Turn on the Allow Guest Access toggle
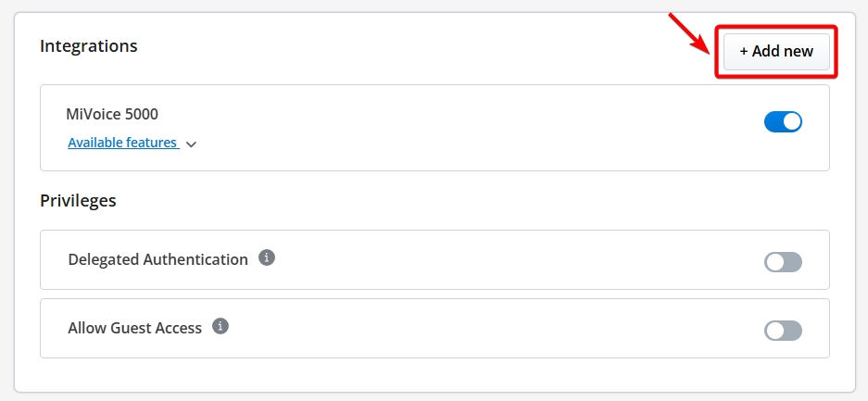 click(783, 331)
